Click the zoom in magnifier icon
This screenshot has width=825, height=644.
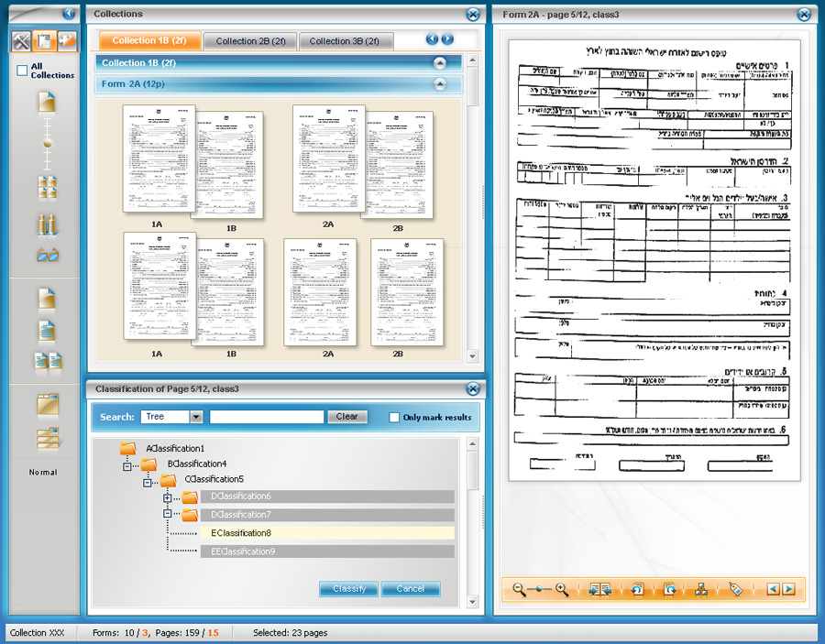pyautogui.click(x=562, y=590)
